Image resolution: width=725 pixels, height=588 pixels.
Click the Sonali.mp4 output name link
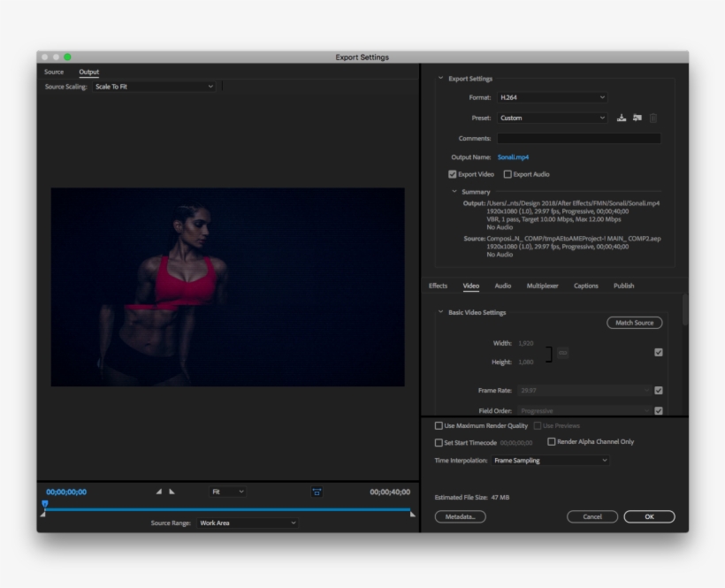click(x=513, y=157)
